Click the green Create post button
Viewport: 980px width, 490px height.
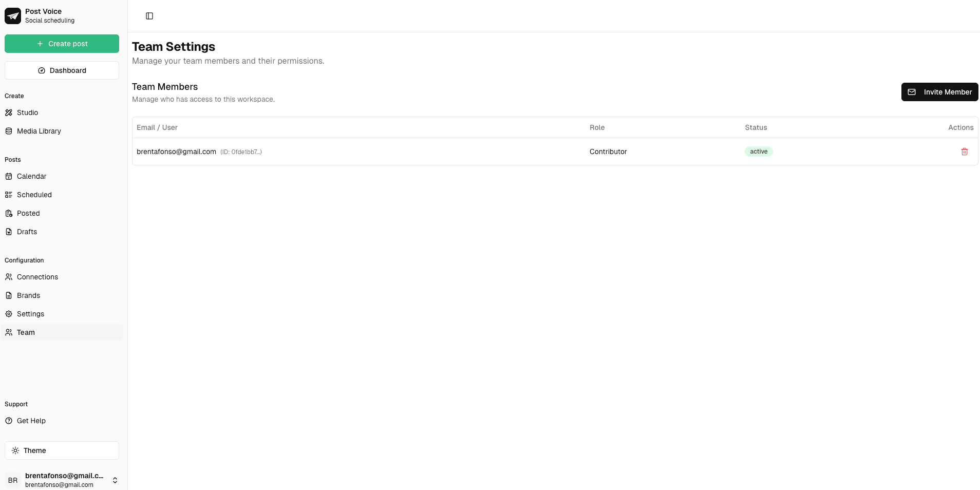[x=62, y=44]
